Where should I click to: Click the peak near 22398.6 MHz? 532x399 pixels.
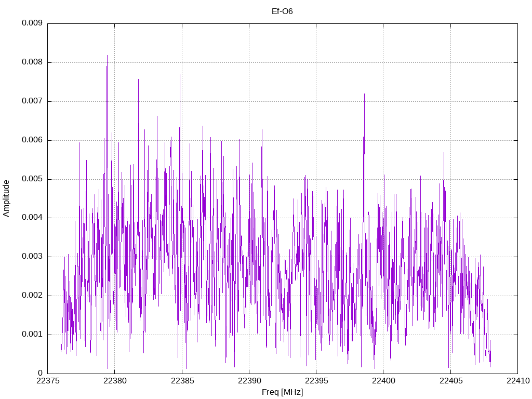[364, 95]
